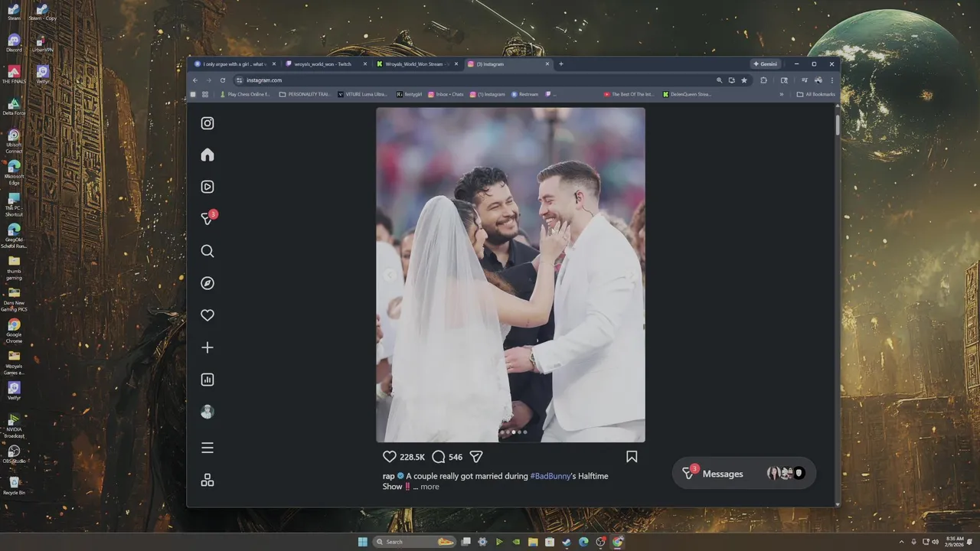
Task: Select the NVIDIA Broadcast desktop icon
Action: (x=14, y=426)
